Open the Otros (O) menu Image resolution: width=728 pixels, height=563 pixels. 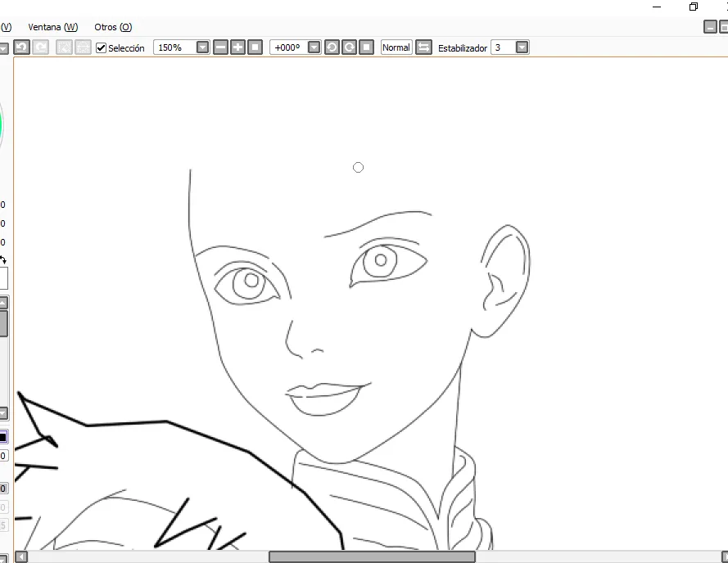point(113,27)
